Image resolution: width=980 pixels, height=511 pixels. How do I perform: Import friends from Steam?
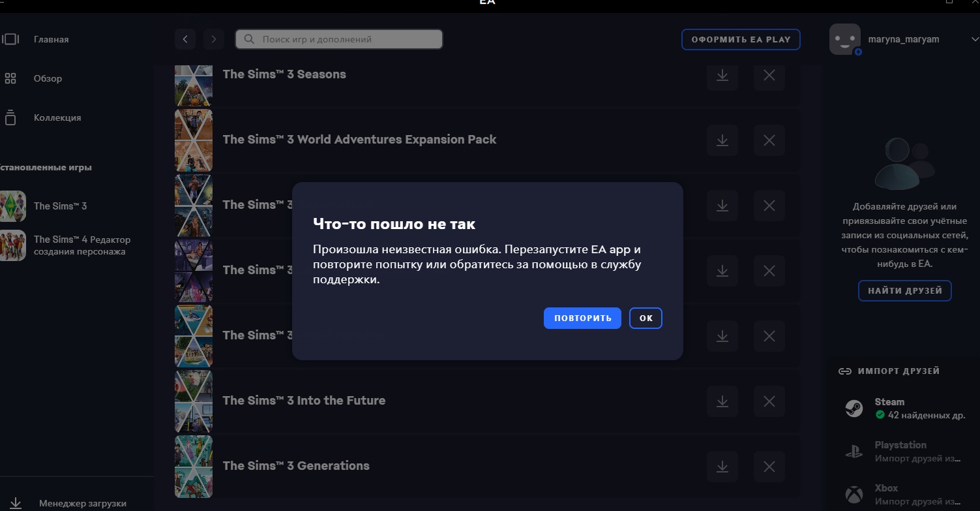(x=906, y=409)
